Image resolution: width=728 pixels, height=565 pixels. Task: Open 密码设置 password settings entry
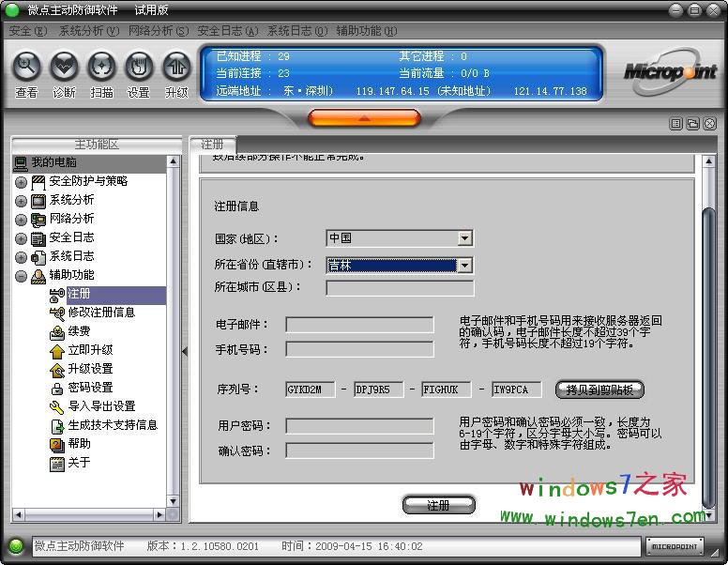point(90,388)
